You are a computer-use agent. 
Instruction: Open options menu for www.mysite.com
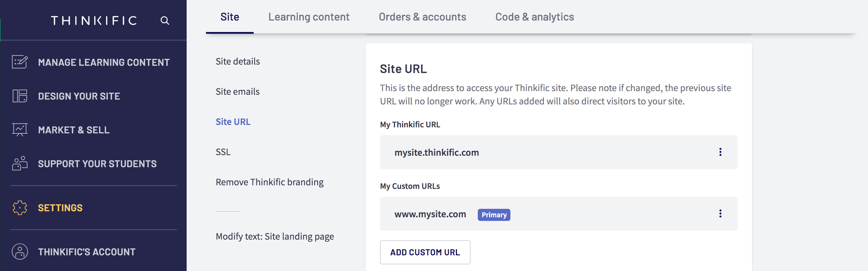[720, 213]
